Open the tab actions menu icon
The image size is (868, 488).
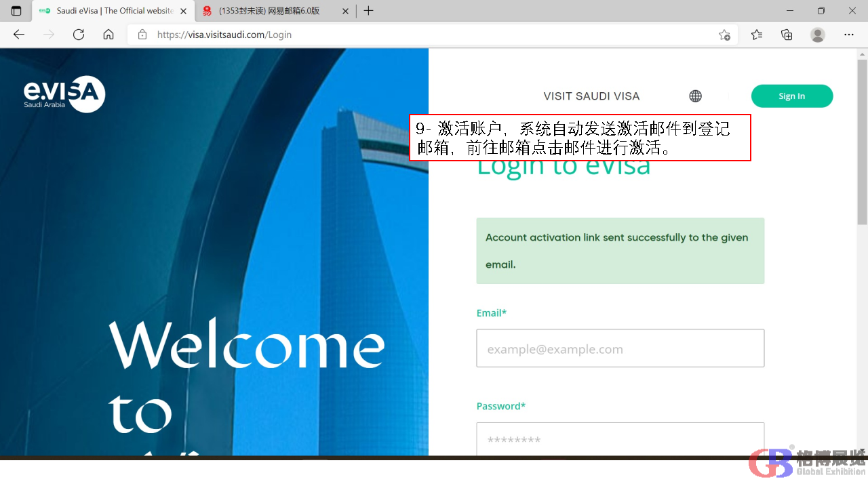tap(16, 11)
